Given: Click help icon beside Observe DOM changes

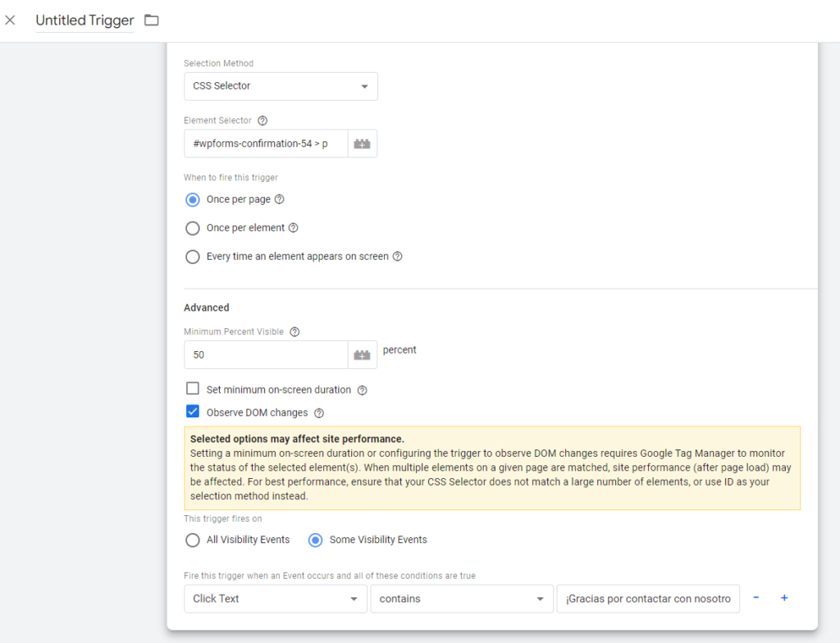Looking at the screenshot, I should [x=319, y=413].
